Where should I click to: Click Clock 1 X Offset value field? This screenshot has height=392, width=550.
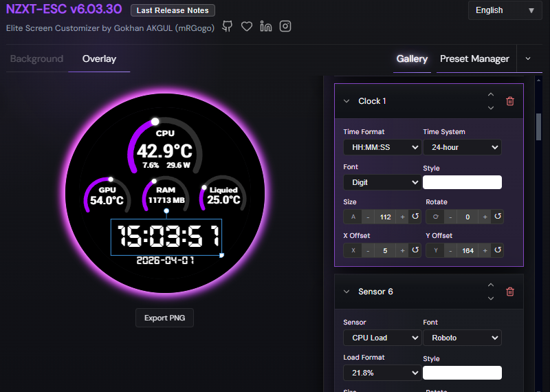coord(385,250)
